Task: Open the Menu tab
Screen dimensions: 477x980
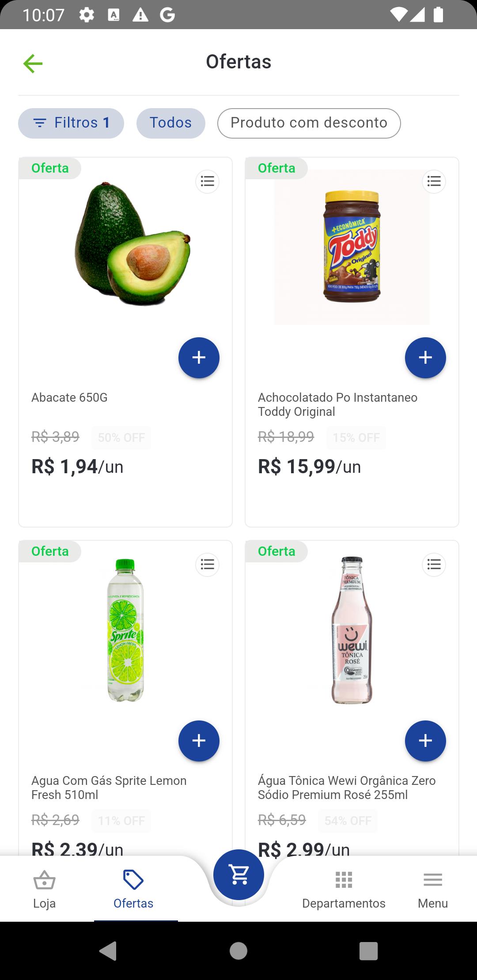Action: tap(433, 889)
